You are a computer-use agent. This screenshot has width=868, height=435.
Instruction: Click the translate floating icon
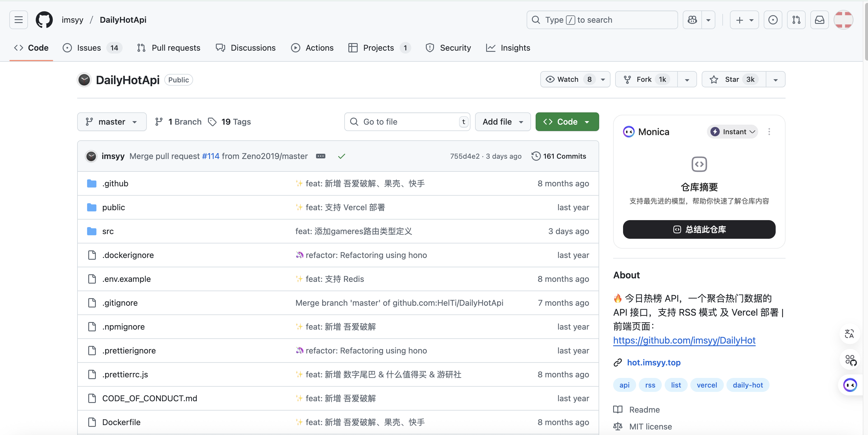click(849, 334)
